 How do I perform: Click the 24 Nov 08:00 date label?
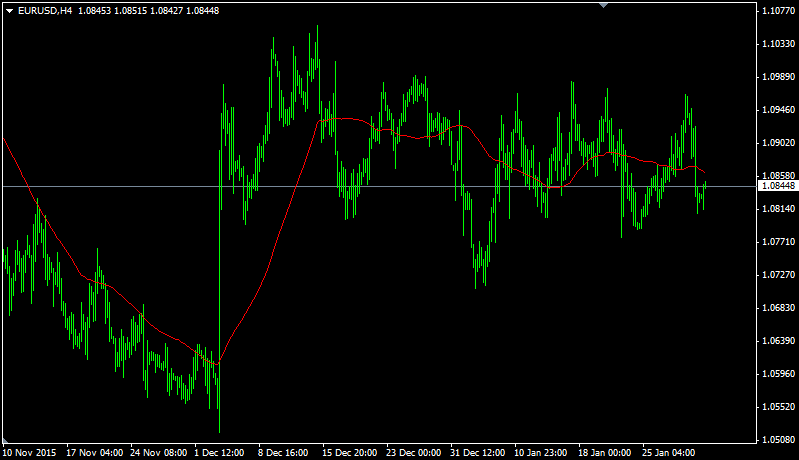159,452
